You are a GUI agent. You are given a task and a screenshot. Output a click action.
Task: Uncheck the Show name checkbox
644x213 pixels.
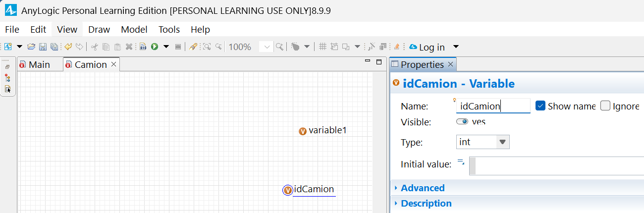point(540,106)
